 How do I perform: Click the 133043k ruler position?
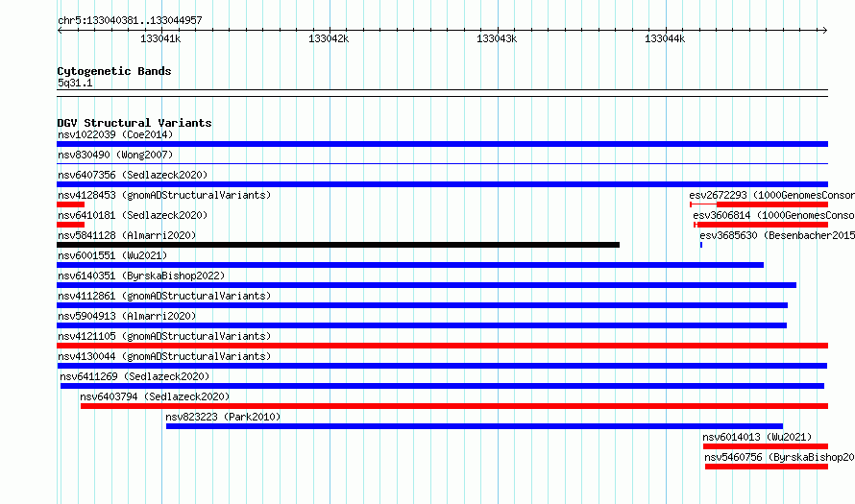click(497, 38)
